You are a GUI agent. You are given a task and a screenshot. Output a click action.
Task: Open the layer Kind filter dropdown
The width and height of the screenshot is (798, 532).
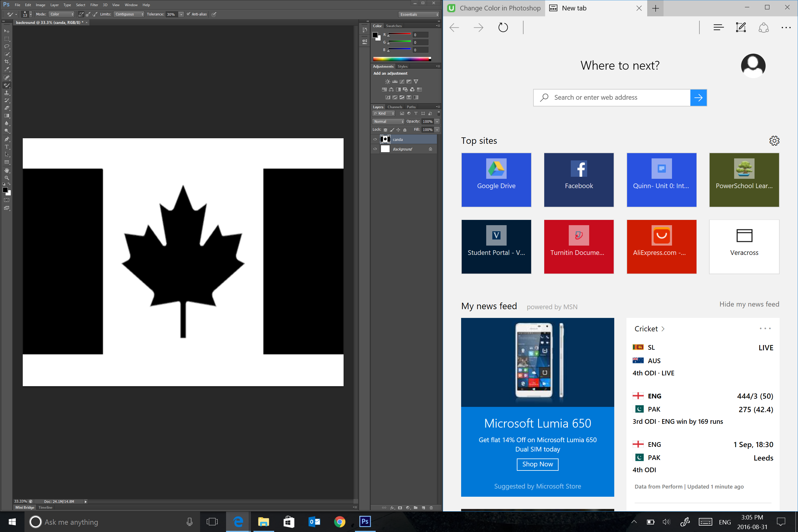(384, 113)
